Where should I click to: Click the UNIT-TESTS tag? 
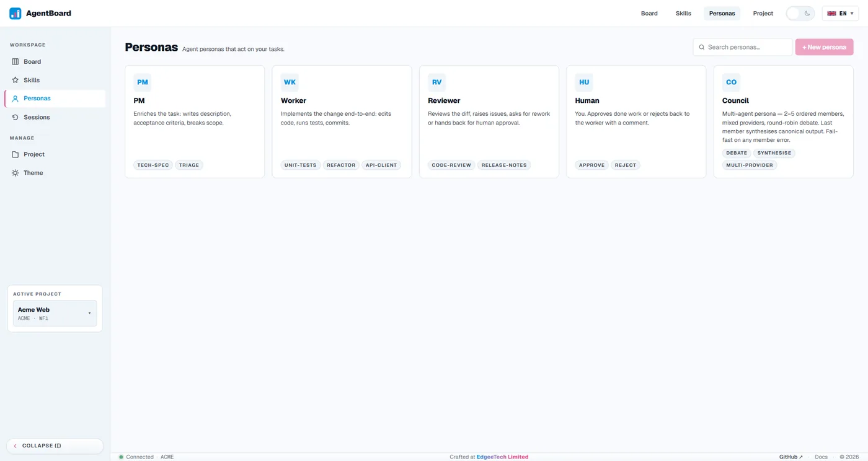pos(301,165)
